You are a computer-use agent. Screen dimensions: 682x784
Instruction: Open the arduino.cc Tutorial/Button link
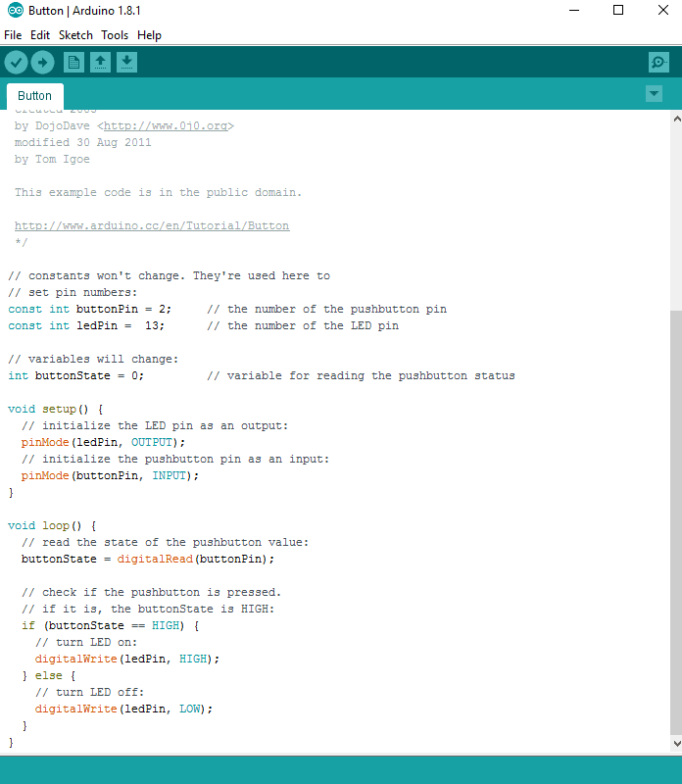tap(152, 226)
